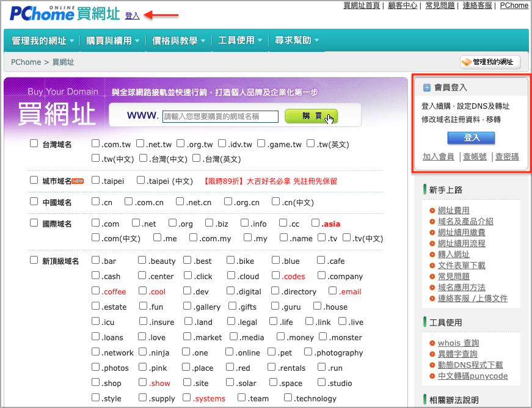
Task: Click the blue 登入 button in member panel
Action: 471,137
